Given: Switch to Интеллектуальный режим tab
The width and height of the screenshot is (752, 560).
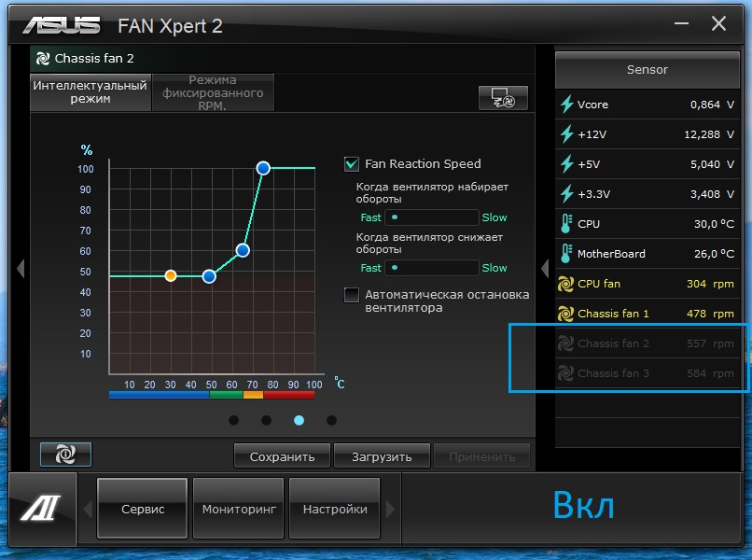Looking at the screenshot, I should pos(91,92).
